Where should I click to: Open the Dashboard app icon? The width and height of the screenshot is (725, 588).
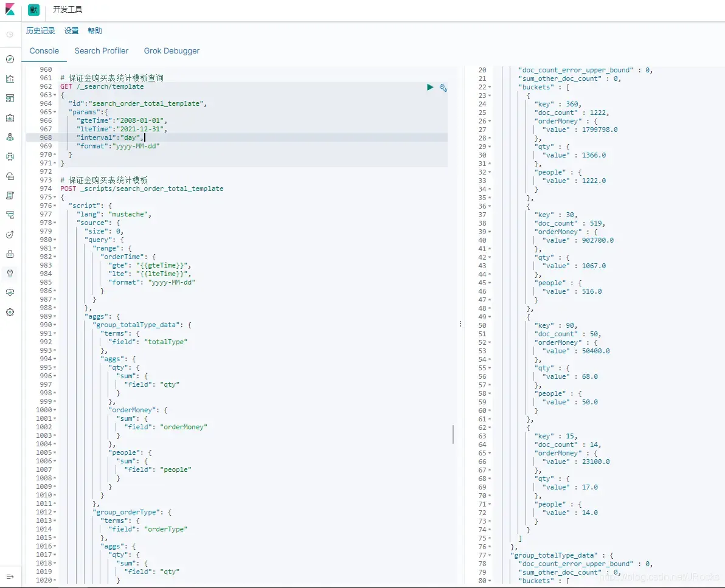click(x=10, y=98)
